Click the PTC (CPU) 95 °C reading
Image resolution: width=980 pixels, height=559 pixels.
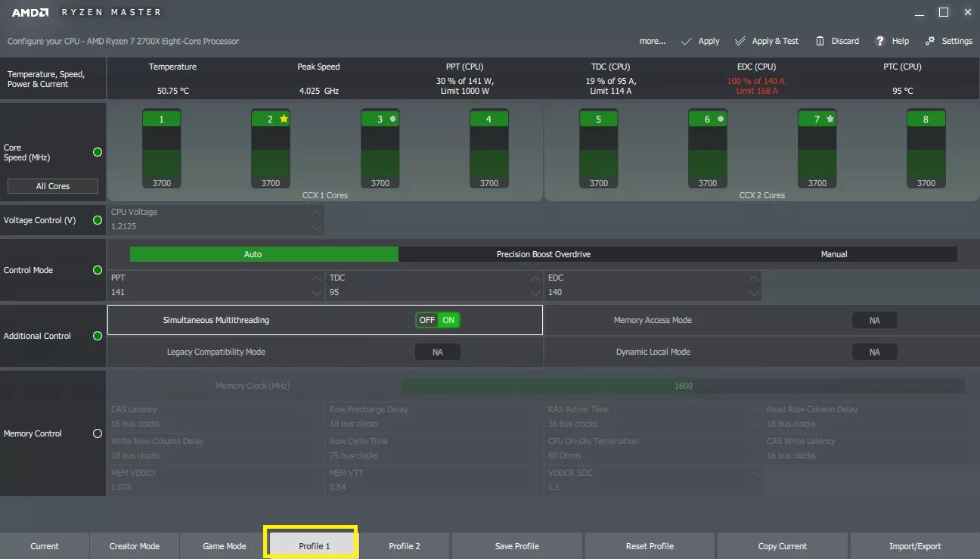pyautogui.click(x=903, y=91)
